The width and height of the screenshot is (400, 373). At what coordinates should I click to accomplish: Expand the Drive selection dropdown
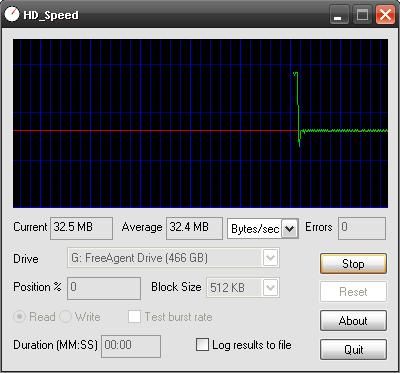pyautogui.click(x=270, y=258)
